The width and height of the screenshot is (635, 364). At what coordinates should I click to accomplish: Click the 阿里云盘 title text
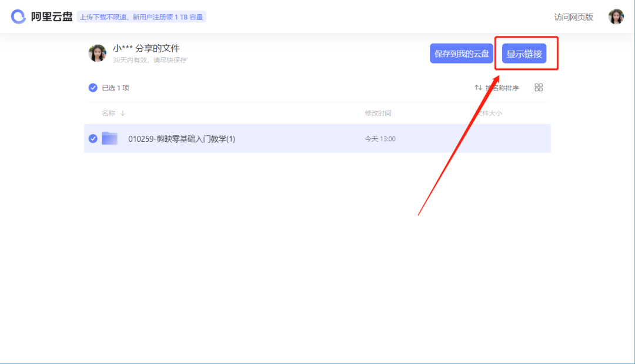[52, 16]
